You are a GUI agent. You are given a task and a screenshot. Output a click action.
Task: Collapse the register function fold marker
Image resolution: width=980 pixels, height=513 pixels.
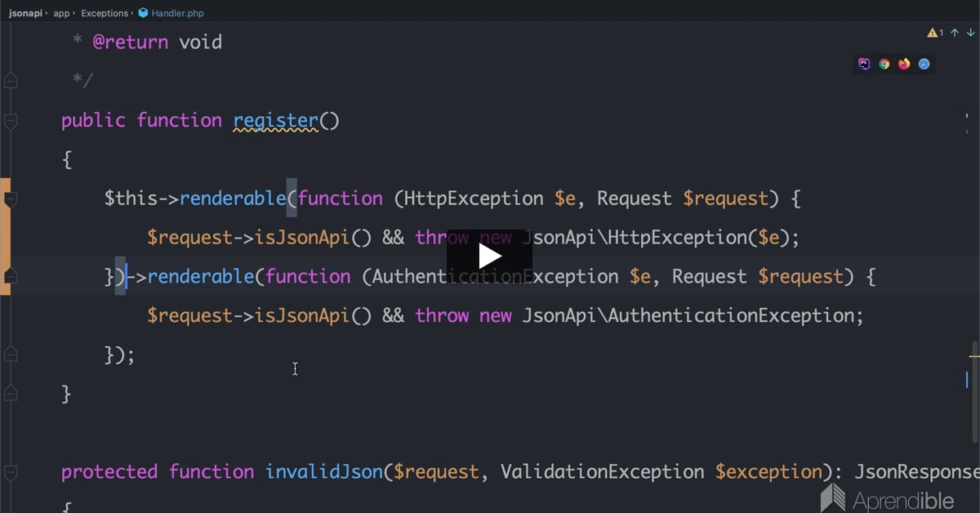pyautogui.click(x=11, y=120)
